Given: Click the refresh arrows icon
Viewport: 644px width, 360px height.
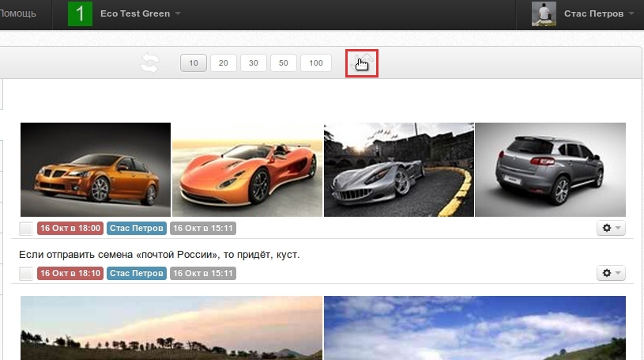Looking at the screenshot, I should pyautogui.click(x=149, y=63).
